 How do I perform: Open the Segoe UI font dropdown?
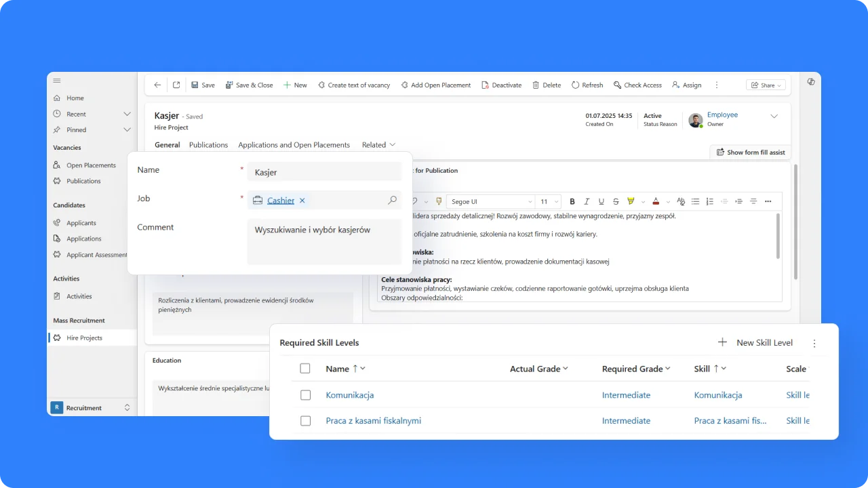(x=491, y=201)
